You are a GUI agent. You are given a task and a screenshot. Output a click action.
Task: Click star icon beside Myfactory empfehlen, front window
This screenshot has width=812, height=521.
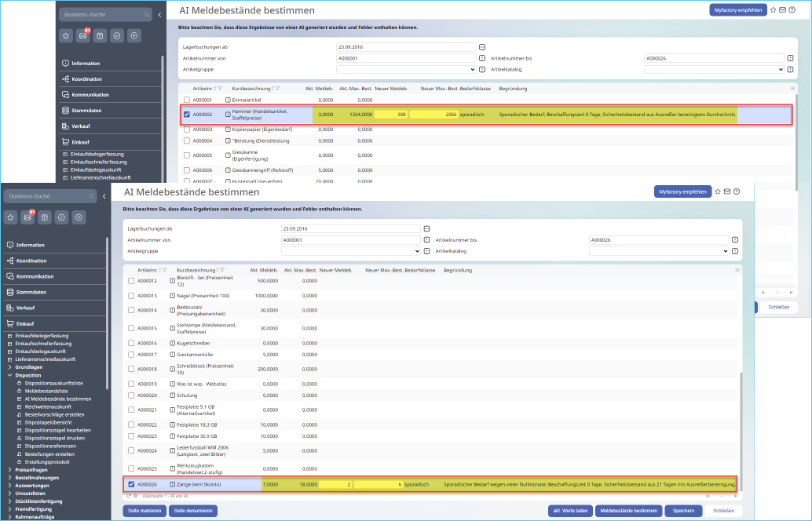click(718, 191)
